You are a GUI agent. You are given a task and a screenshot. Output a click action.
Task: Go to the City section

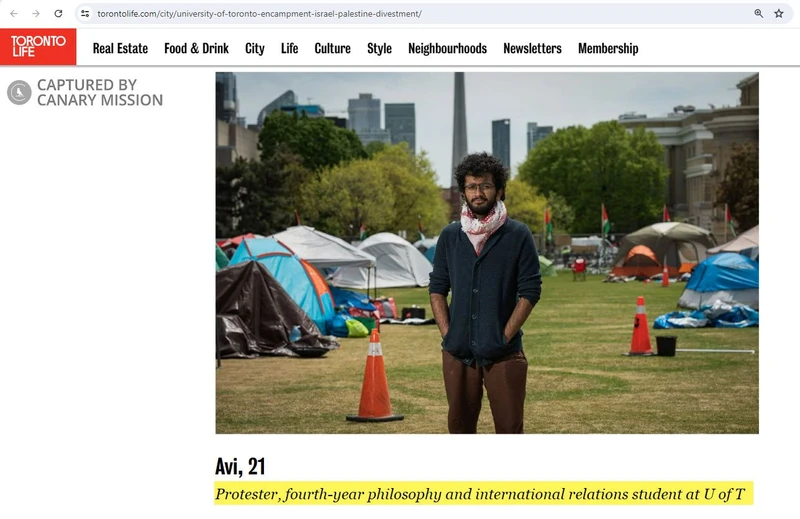pyautogui.click(x=255, y=48)
